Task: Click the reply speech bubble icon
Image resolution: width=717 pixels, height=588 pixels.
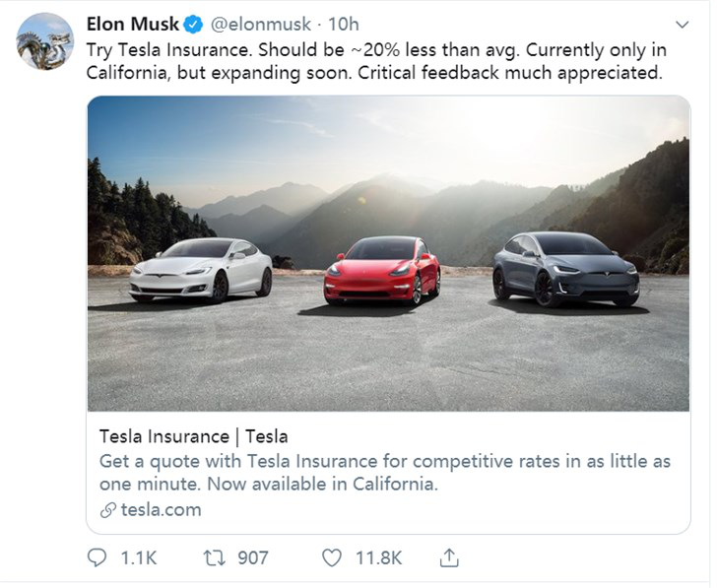Action: (98, 557)
